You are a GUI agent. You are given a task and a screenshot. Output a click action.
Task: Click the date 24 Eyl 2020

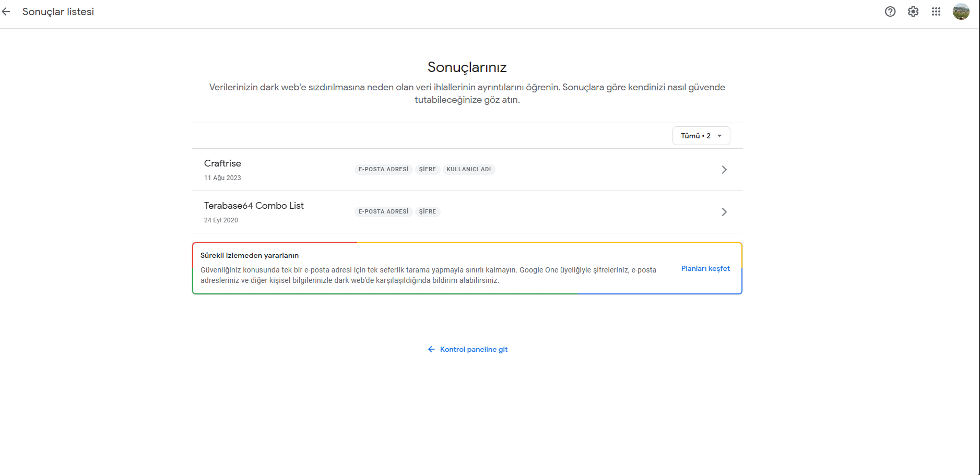coord(221,220)
